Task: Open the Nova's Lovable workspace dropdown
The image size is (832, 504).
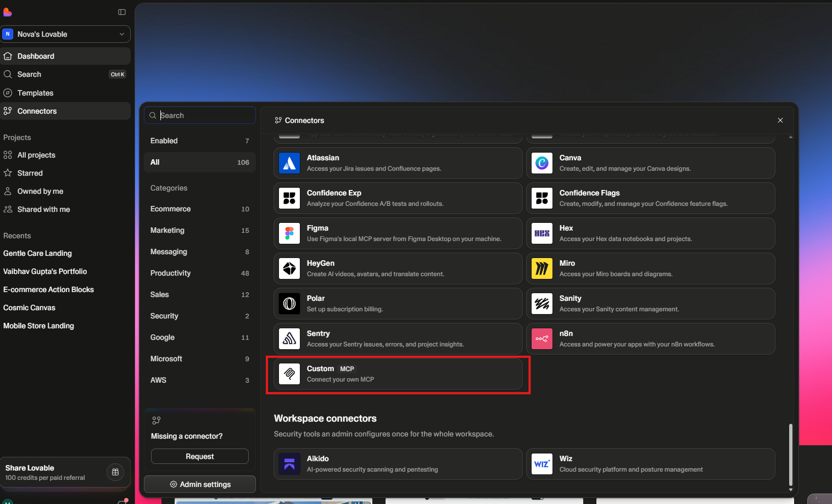Action: [x=65, y=34]
